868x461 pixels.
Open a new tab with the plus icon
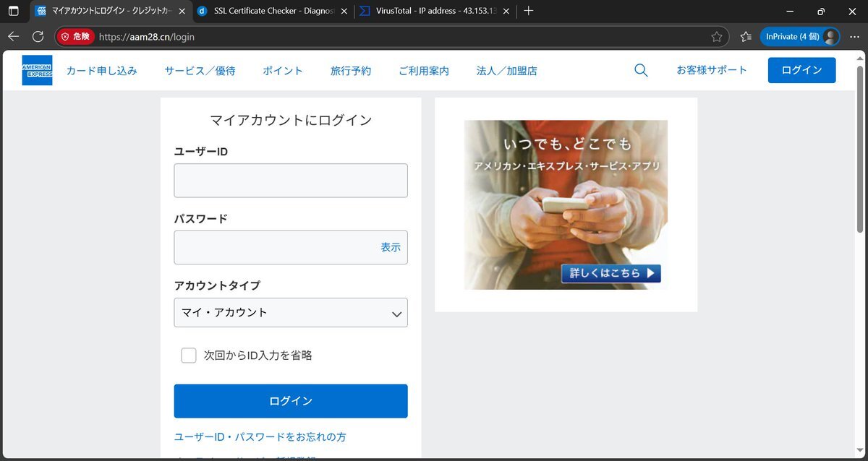click(x=529, y=11)
